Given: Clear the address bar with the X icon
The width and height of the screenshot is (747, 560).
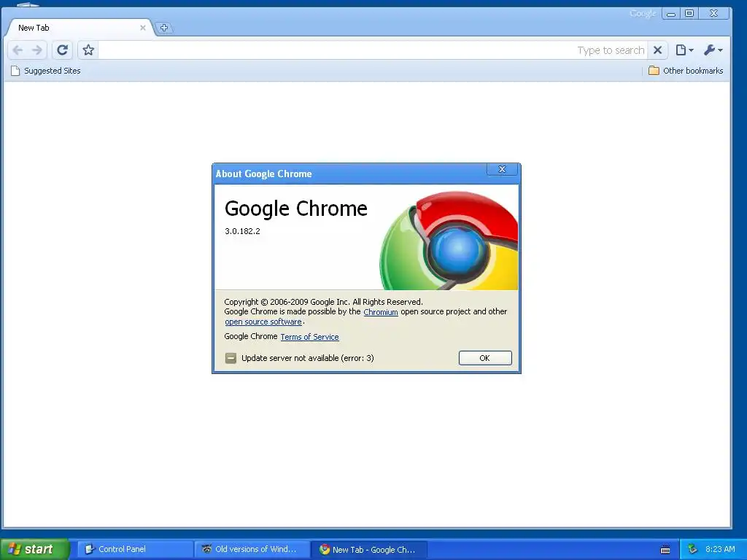Looking at the screenshot, I should click(x=657, y=50).
